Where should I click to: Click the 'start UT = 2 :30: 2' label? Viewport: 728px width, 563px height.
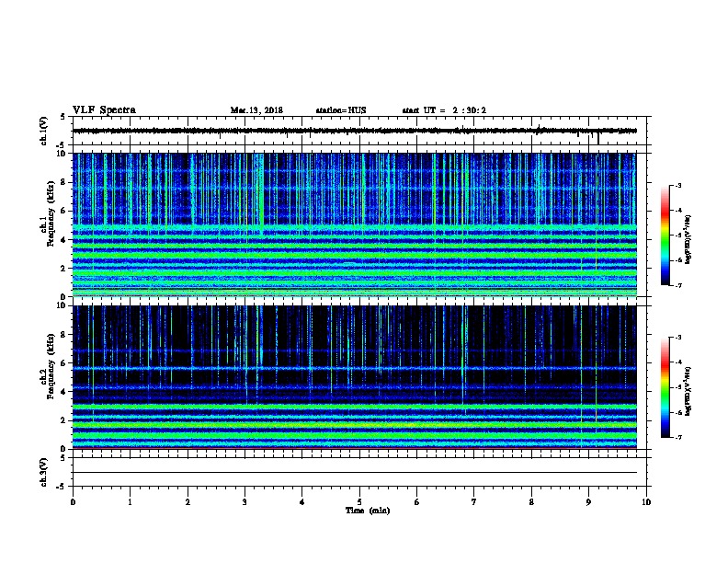(444, 110)
